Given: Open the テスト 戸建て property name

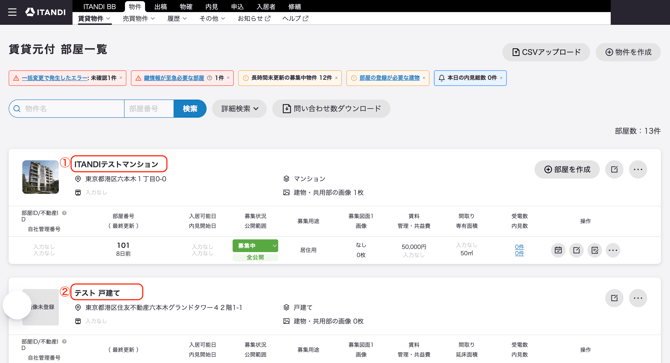Looking at the screenshot, I should pyautogui.click(x=97, y=293).
